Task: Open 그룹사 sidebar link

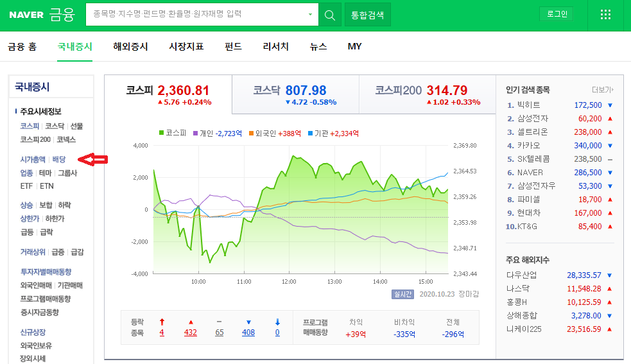Action: 67,173
